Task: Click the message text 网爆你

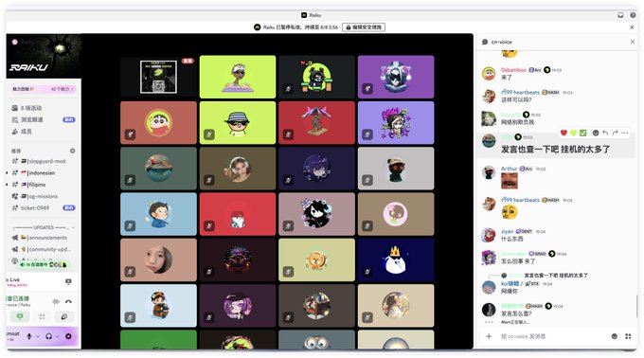Action: 510,291
